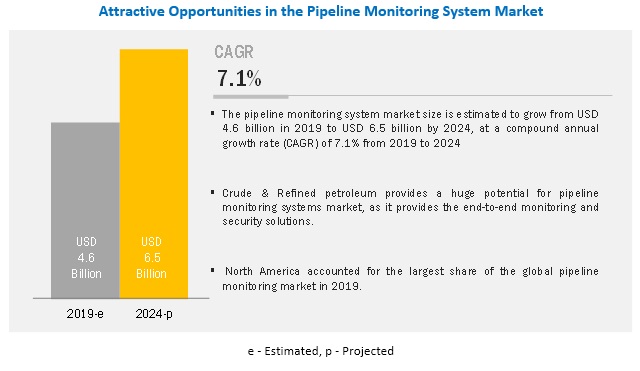Click the thin divider line right of CAGR underline
The width and height of the screenshot is (640, 371).
coord(451,96)
